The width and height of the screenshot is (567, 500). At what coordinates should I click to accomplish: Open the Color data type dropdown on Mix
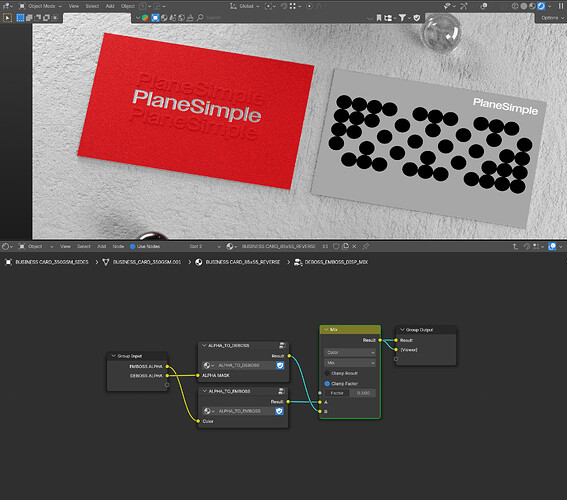(350, 352)
